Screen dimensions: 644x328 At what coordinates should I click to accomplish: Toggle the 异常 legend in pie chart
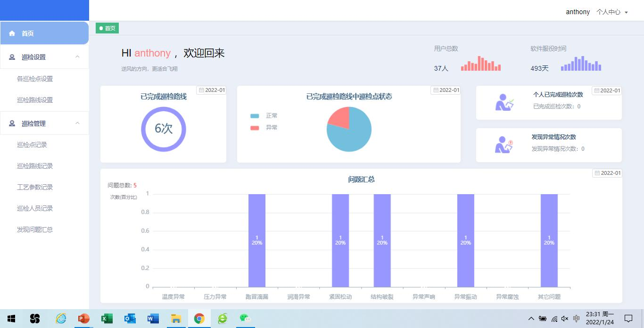[264, 128]
